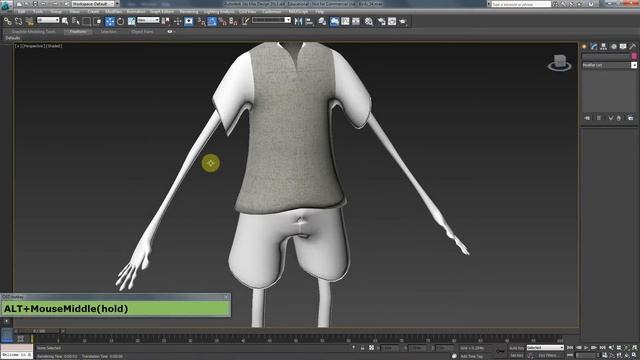Click the Auto Key button

click(x=517, y=348)
